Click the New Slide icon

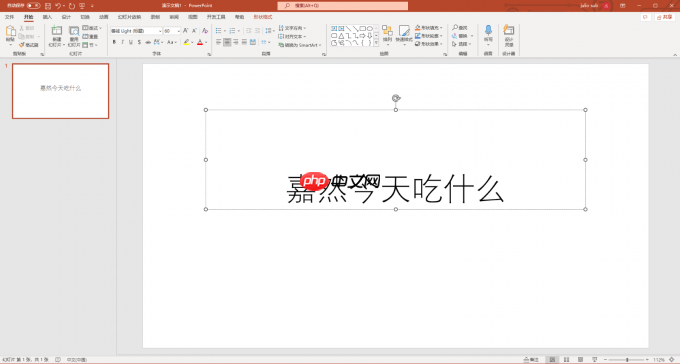57,31
